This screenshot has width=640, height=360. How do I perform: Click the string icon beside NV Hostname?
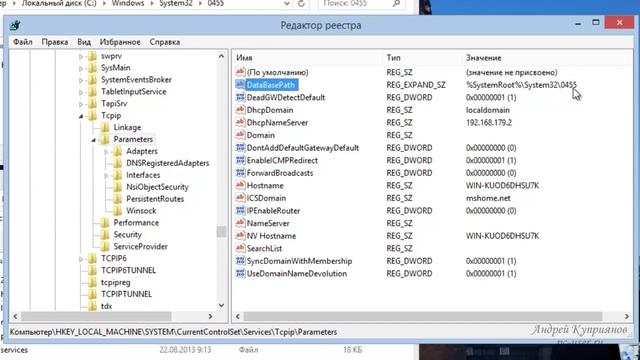click(x=240, y=236)
